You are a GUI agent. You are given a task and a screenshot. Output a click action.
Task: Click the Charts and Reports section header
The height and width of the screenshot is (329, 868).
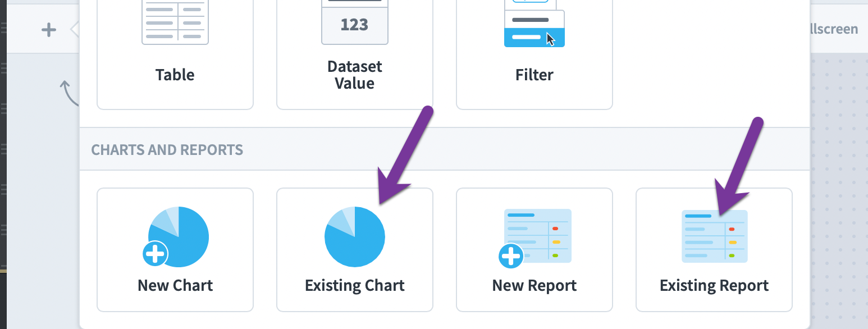(167, 150)
